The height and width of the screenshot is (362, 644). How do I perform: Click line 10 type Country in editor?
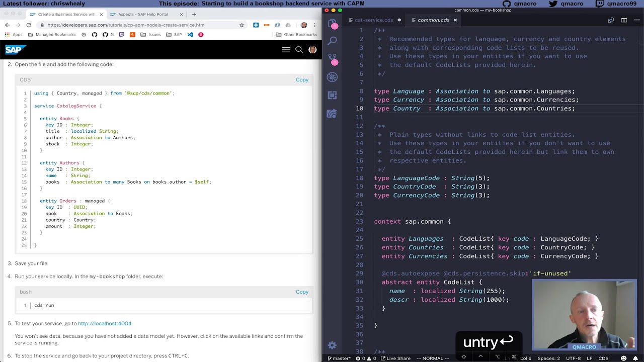tap(474, 108)
